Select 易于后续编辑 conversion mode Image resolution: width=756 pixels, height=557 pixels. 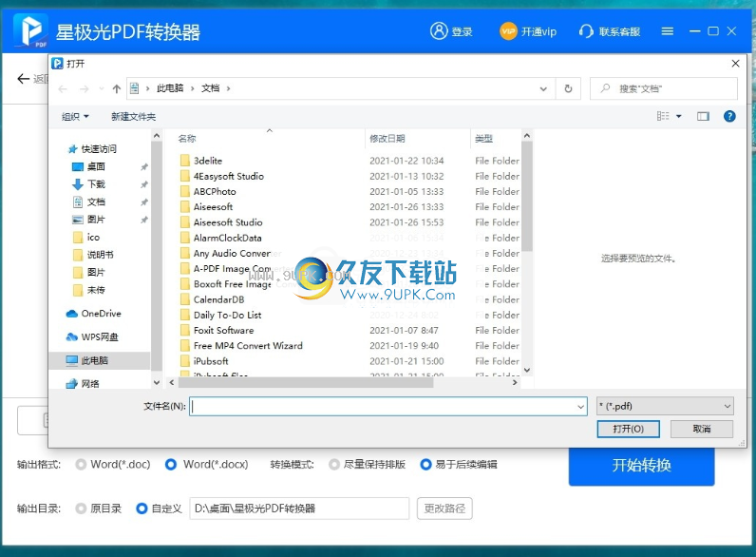click(x=425, y=465)
